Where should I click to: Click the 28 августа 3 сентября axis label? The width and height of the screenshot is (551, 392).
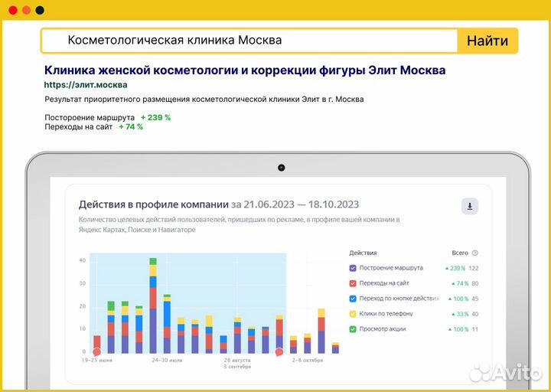point(237,363)
